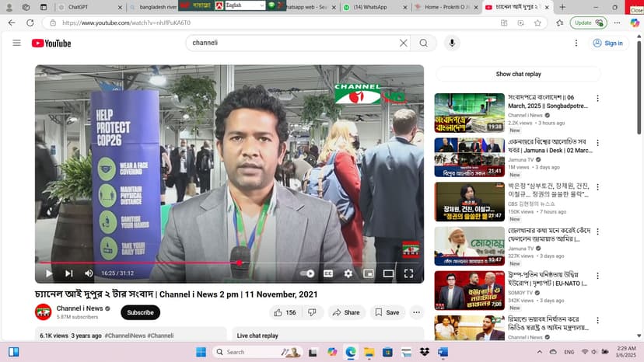Image resolution: width=644 pixels, height=362 pixels.
Task: Play the paused video
Action: click(48, 273)
